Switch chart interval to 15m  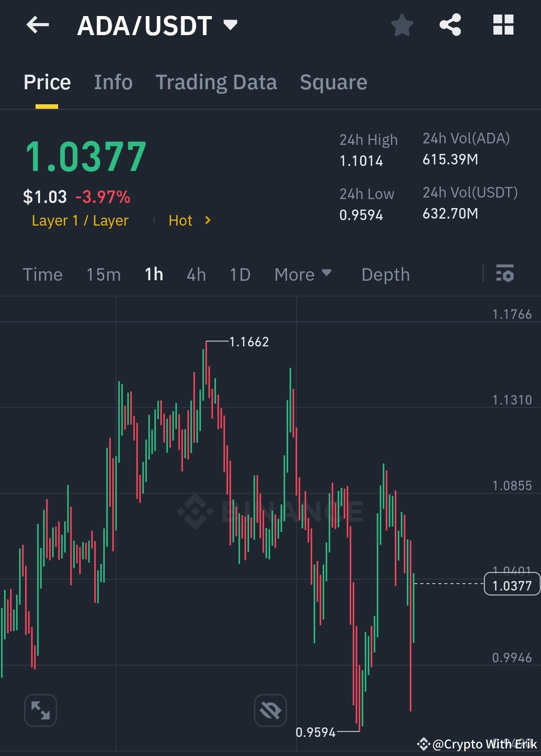[103, 274]
